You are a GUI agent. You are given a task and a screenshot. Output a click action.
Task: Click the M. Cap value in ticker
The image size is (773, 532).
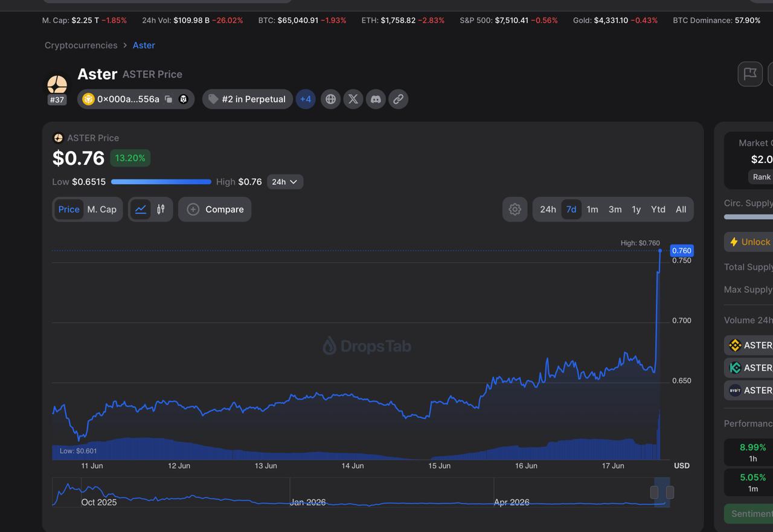(x=85, y=21)
